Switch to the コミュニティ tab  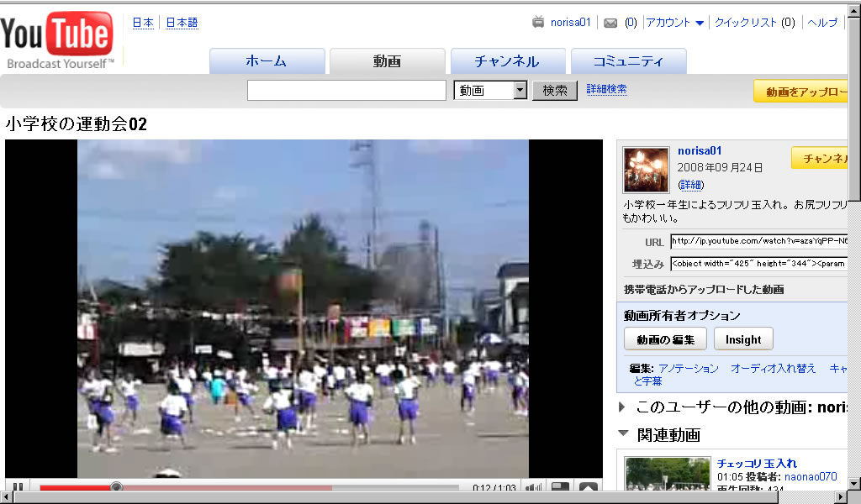629,60
